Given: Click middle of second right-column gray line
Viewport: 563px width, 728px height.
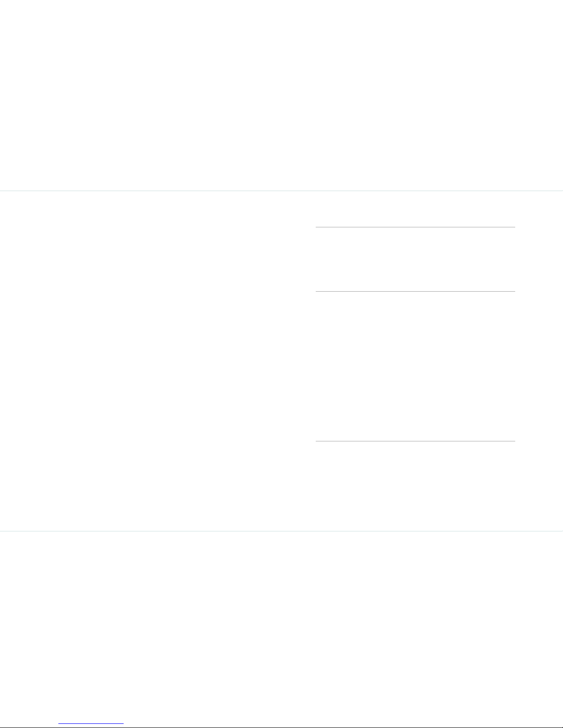Looking at the screenshot, I should (415, 291).
